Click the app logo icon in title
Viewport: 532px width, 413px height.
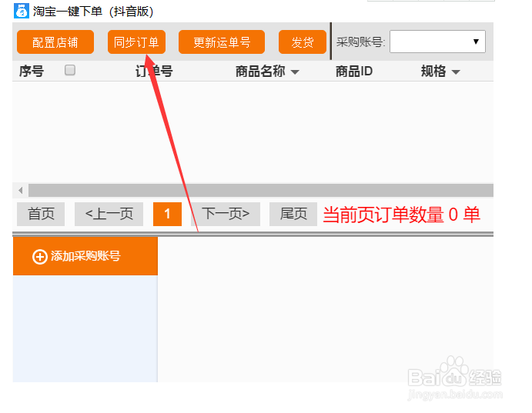(22, 11)
